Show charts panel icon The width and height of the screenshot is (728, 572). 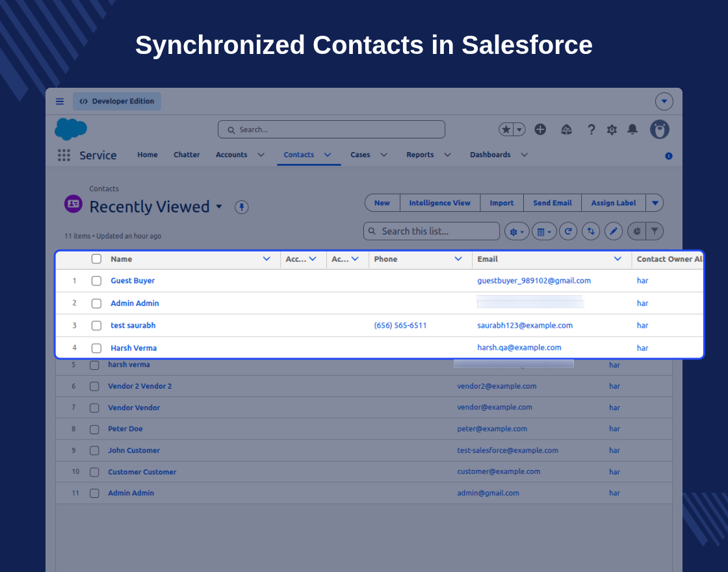coord(636,231)
